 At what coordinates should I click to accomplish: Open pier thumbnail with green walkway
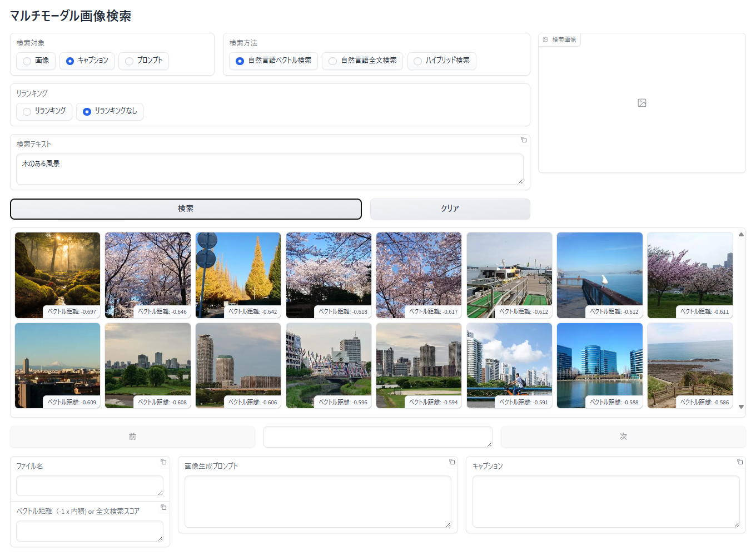point(510,275)
